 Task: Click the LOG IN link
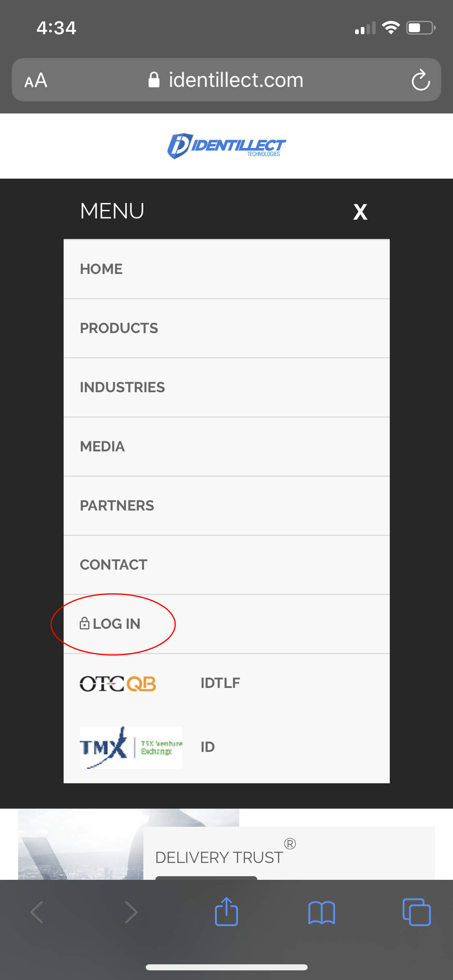110,624
